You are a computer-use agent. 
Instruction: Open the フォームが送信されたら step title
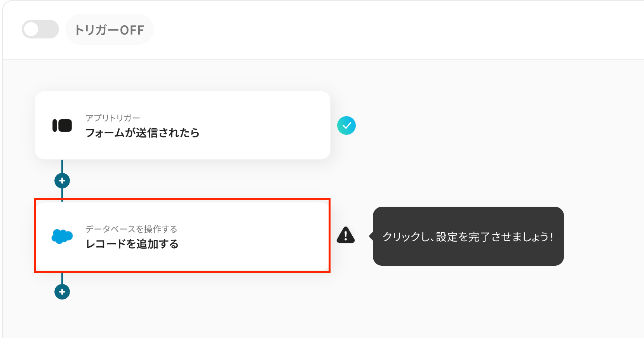(142, 133)
